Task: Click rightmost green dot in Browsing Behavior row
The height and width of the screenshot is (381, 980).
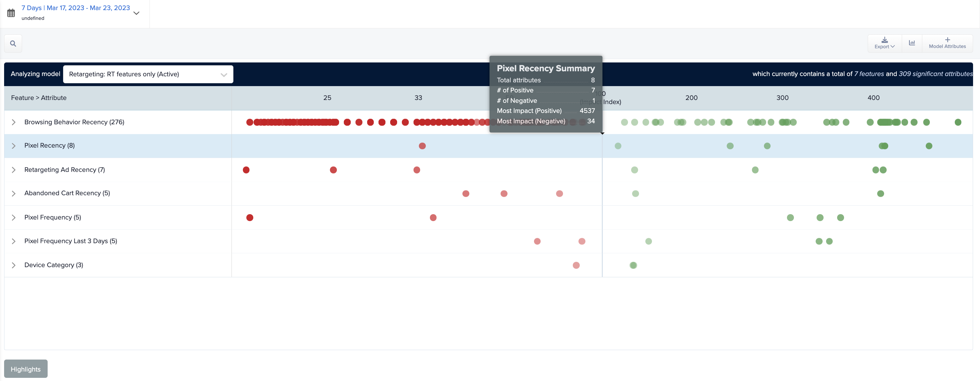Action: click(958, 122)
